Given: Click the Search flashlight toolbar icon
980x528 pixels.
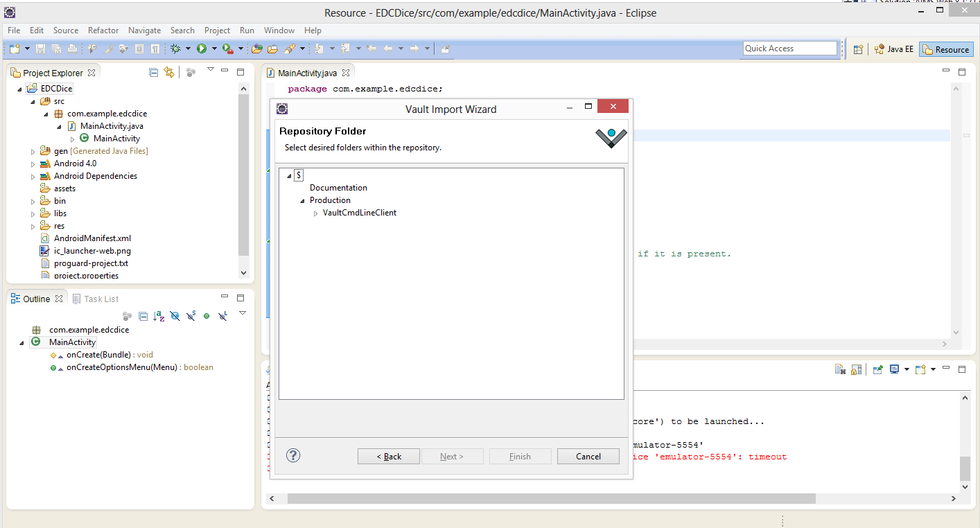Looking at the screenshot, I should pos(289,49).
